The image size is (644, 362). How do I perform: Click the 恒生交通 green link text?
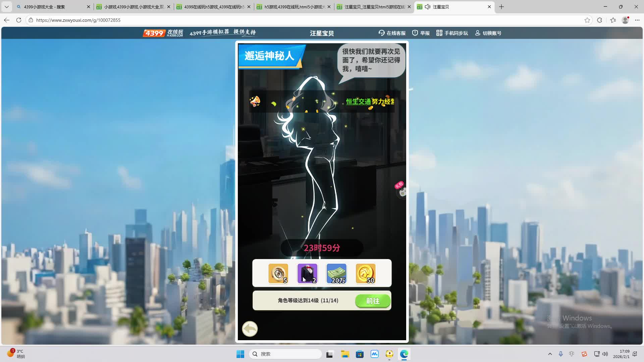click(x=358, y=102)
